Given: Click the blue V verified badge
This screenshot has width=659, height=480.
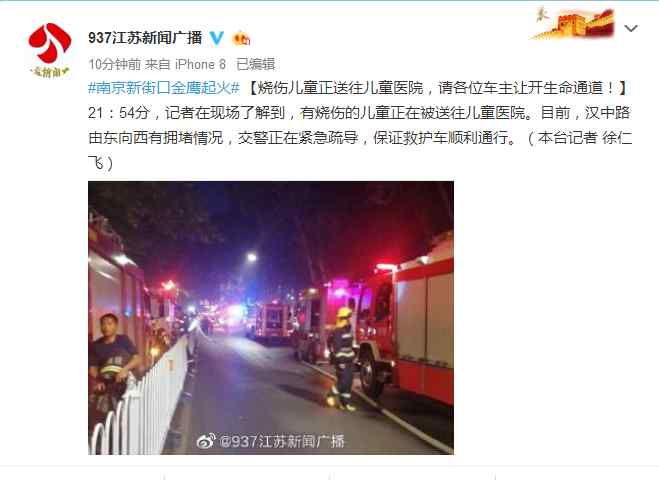Looking at the screenshot, I should (216, 38).
